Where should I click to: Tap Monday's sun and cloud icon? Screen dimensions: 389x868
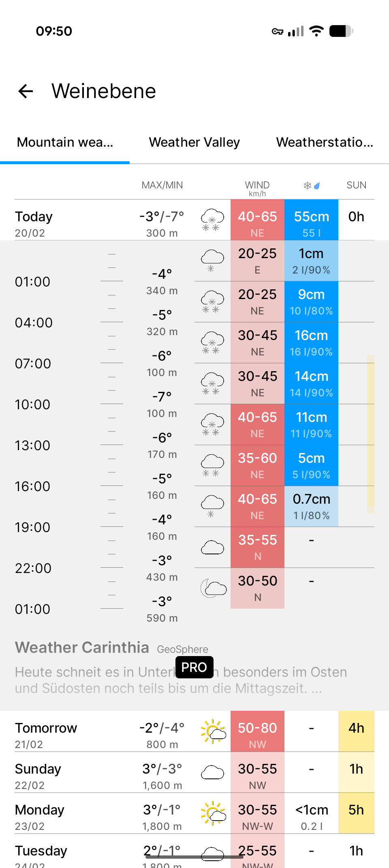[x=213, y=813]
